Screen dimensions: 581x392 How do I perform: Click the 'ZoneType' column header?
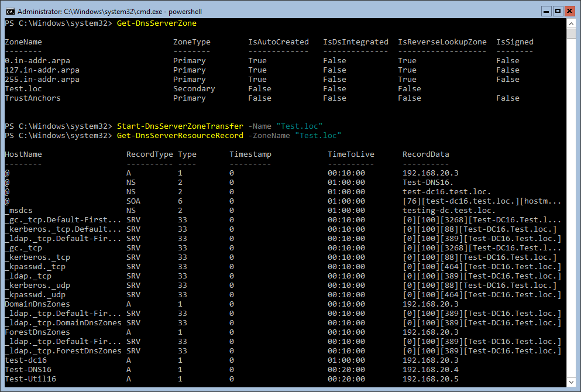pos(191,42)
